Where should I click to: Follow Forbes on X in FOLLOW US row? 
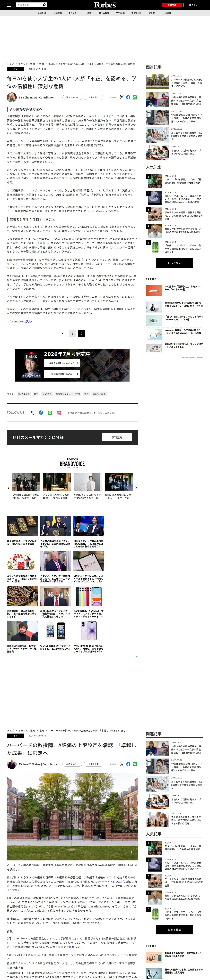point(32,412)
